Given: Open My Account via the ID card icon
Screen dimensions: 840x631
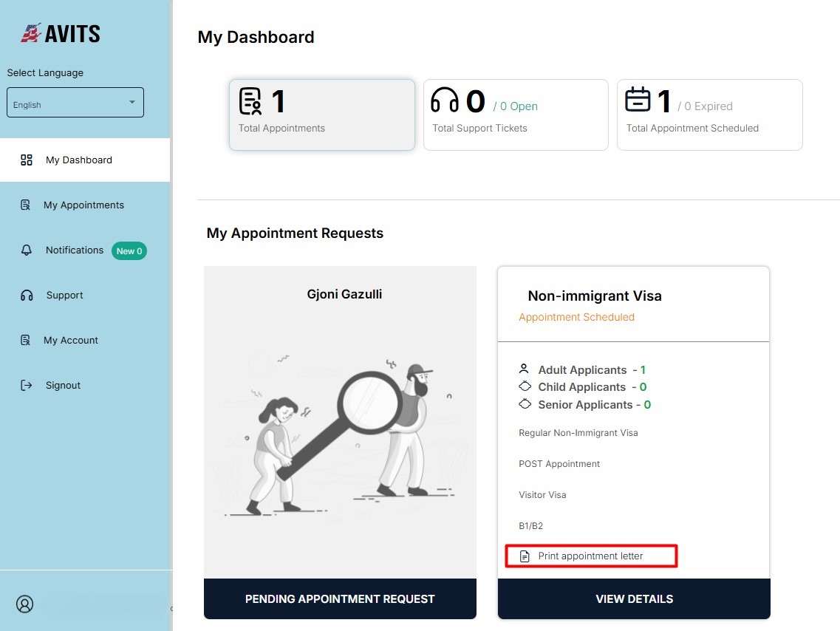Looking at the screenshot, I should click(27, 340).
